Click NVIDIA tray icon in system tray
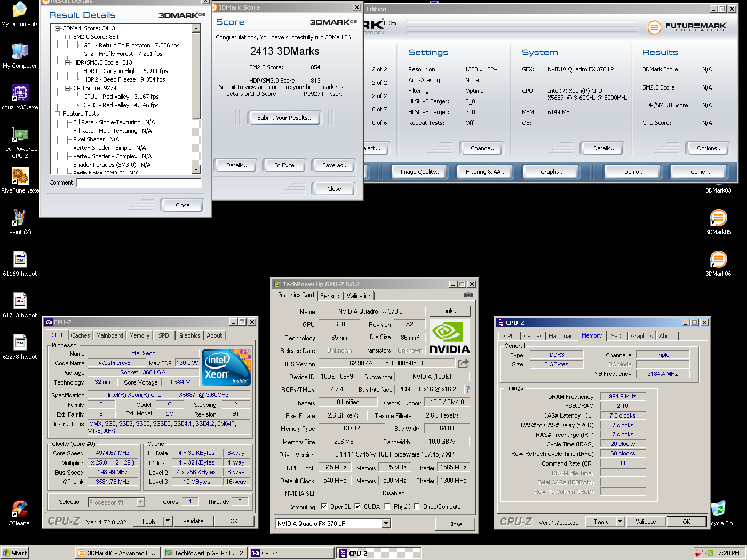Screen dimensions: 747x560 (709, 553)
